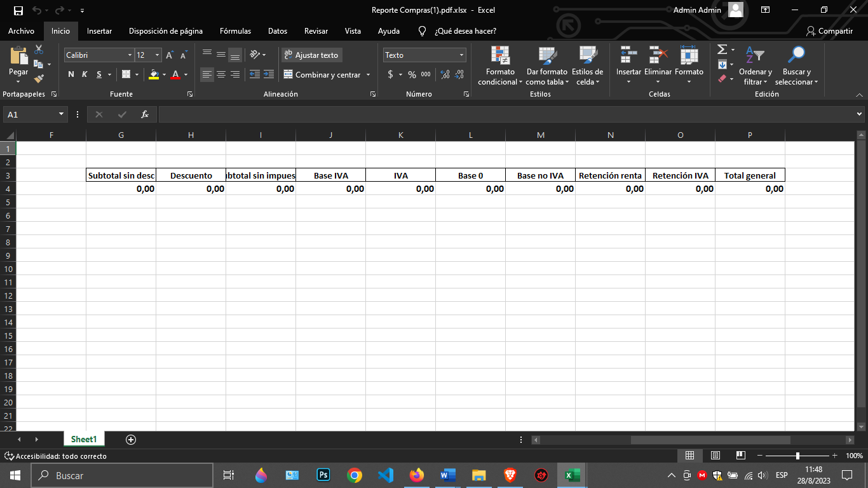Click the Windows Start button

click(15, 475)
